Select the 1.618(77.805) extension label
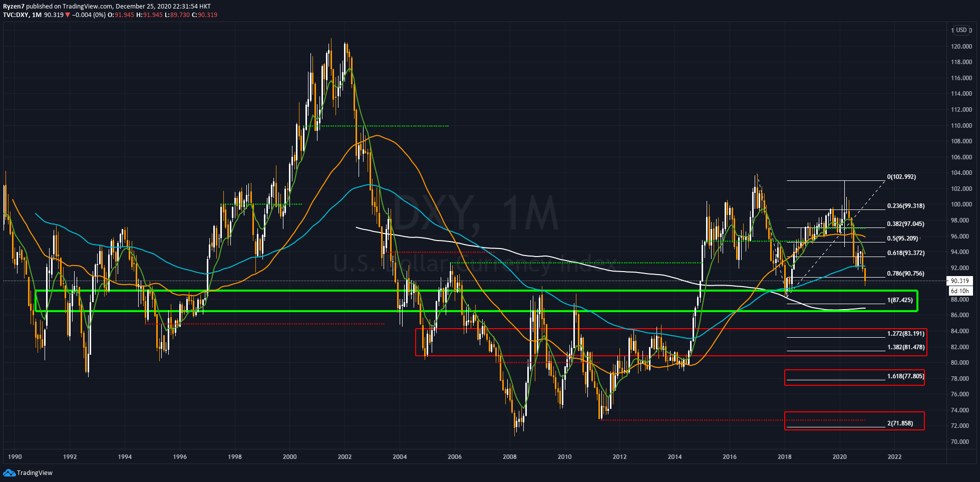 pyautogui.click(x=906, y=376)
